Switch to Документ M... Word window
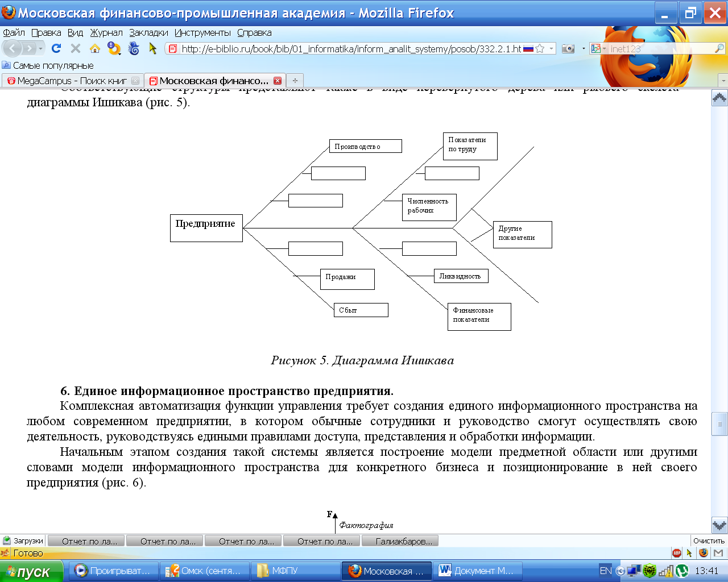728x582 pixels. pos(478,571)
